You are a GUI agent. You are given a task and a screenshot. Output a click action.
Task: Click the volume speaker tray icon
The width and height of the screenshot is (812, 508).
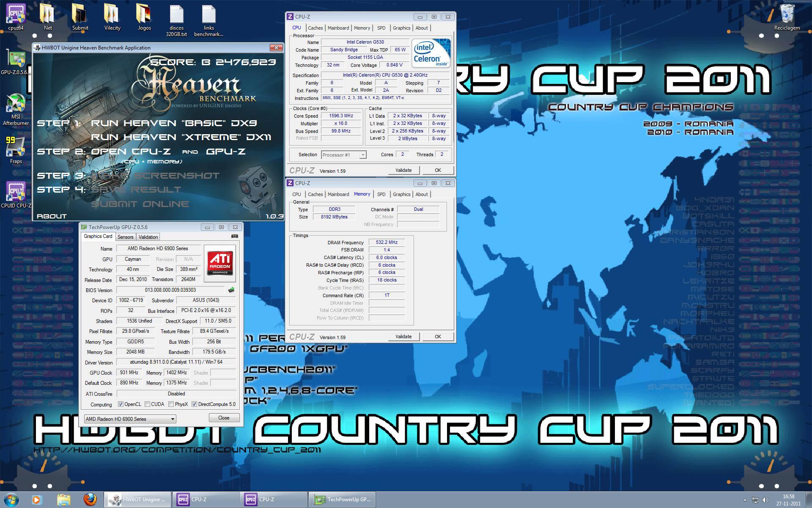pyautogui.click(x=765, y=500)
